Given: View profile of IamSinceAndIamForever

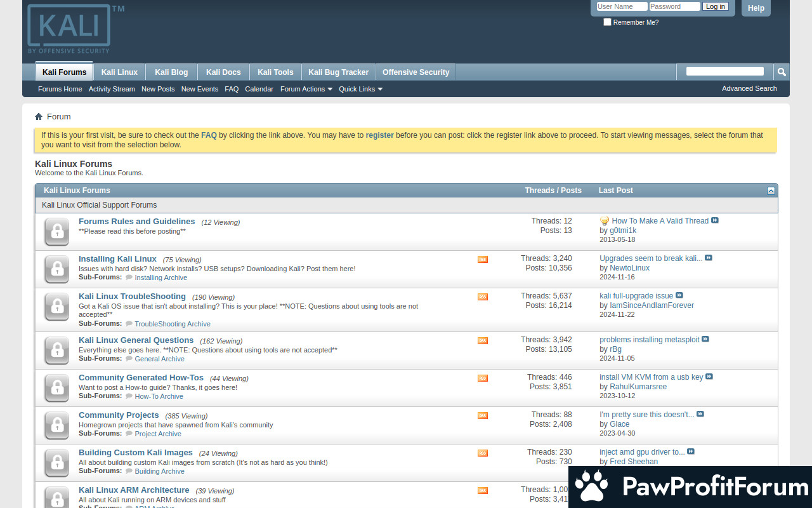Looking at the screenshot, I should pos(652,305).
